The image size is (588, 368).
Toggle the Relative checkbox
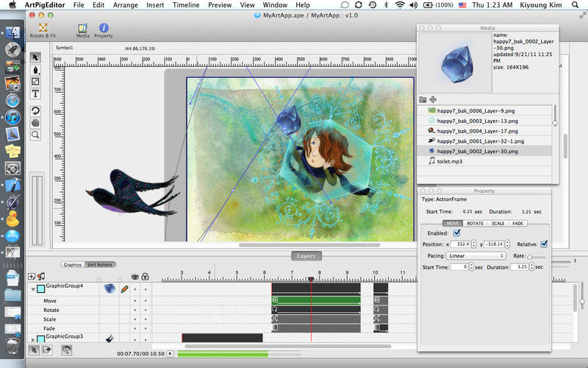pos(544,244)
